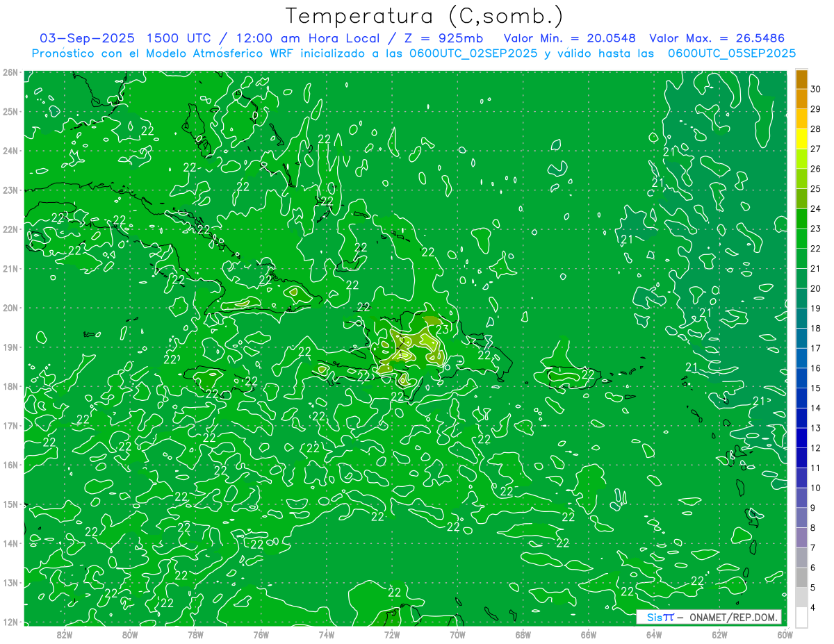The image size is (834, 644).
Task: Click color scale label "24"
Action: (x=816, y=208)
